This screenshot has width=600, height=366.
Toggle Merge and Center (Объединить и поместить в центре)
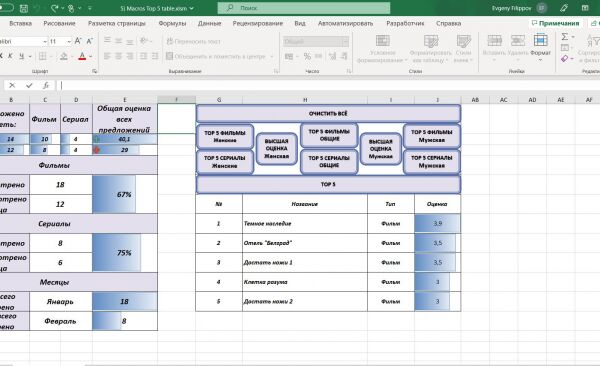click(x=216, y=56)
